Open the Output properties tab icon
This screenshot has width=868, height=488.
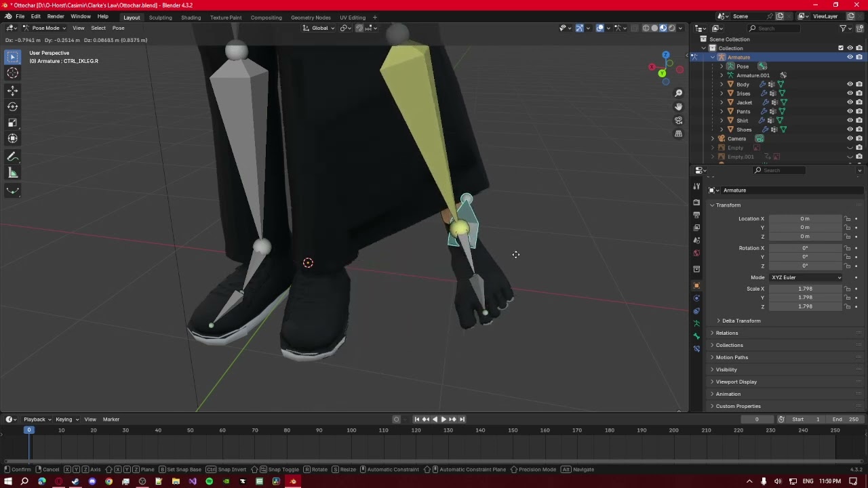[696, 215]
